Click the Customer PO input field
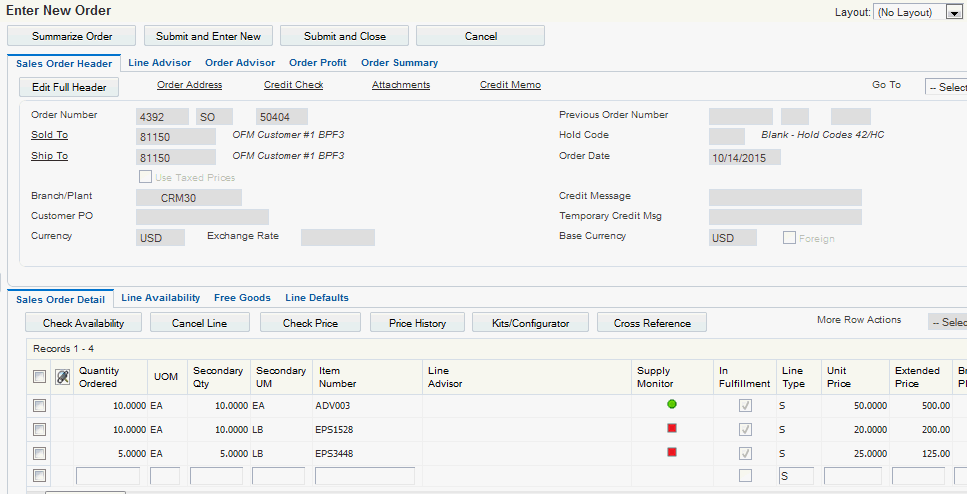 202,217
